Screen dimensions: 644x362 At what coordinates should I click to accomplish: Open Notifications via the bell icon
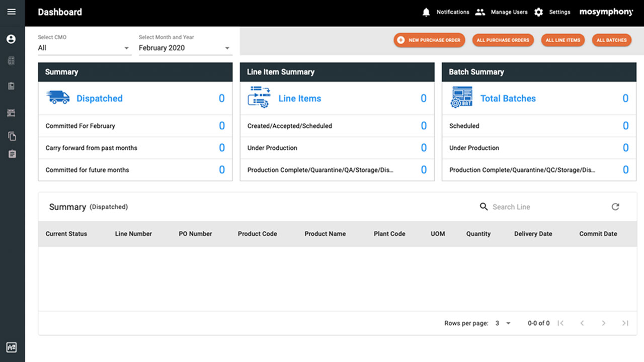[x=425, y=12]
